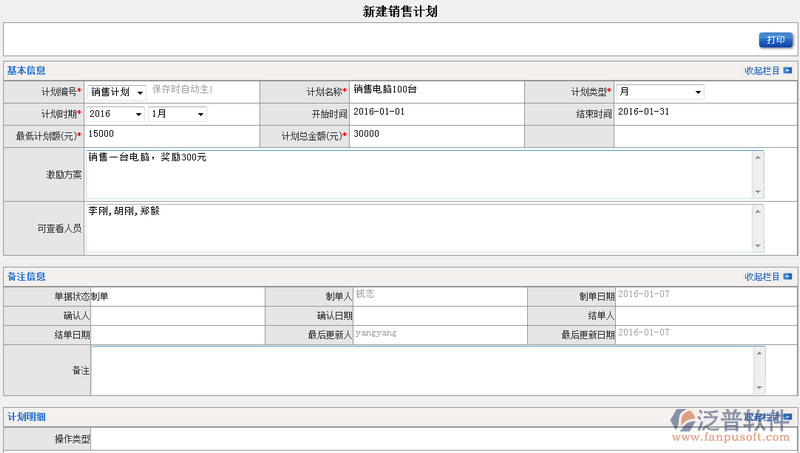Click the down arrow of 激励方案 scrollbar
This screenshot has height=453, width=800.
[758, 192]
